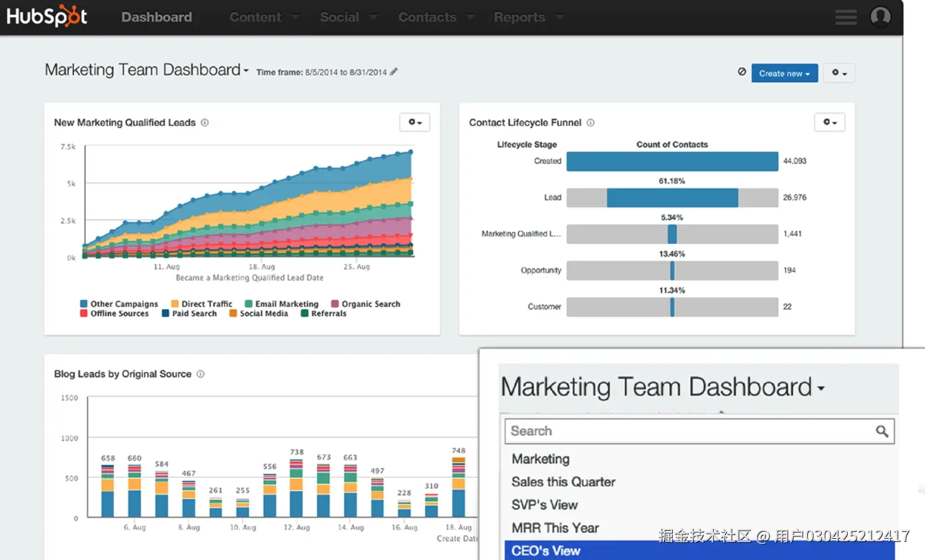Open the gear dropdown on Contact Lifecycle Funnel widget
This screenshot has width=925, height=560.
coord(829,122)
